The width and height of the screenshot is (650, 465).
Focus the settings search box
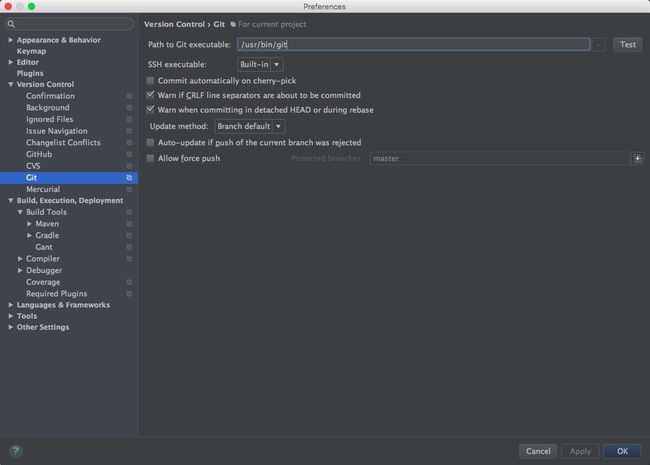(69, 24)
